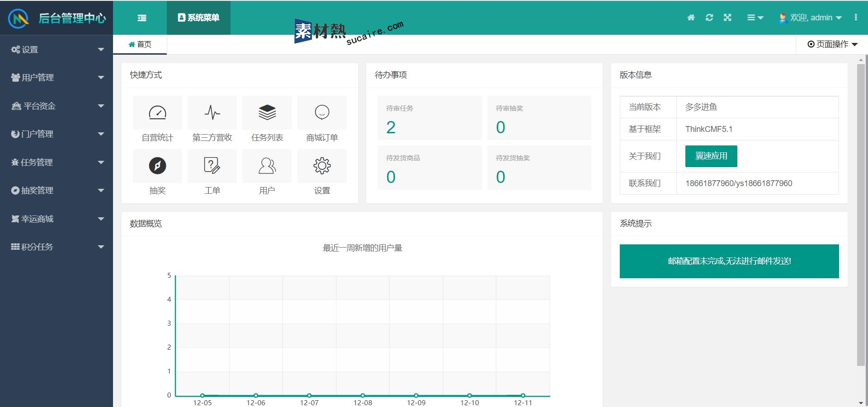The height and width of the screenshot is (407, 868).
Task: Open the 页面操作 dropdown
Action: [832, 44]
